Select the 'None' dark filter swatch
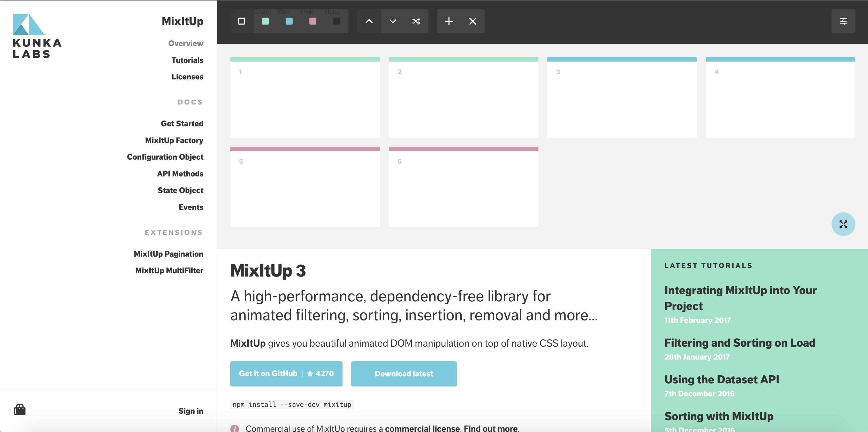Screen dimensions: 868x432 336,21
